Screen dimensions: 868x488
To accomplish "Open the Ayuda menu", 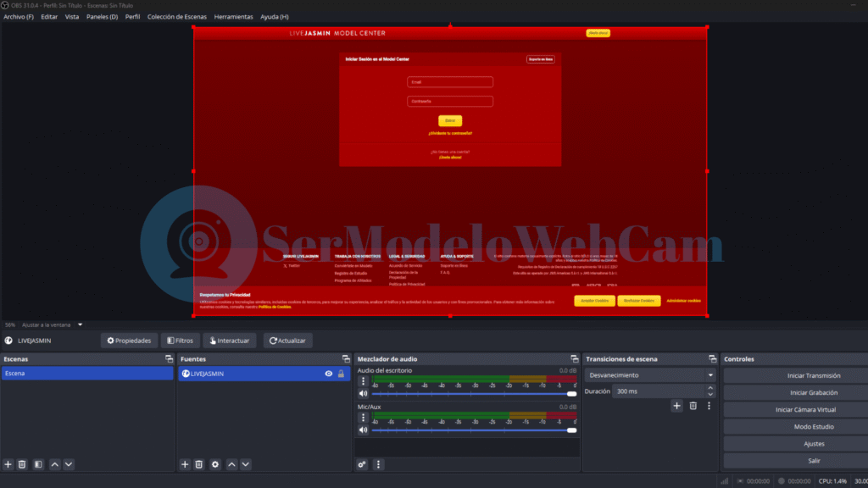I will pyautogui.click(x=274, y=17).
